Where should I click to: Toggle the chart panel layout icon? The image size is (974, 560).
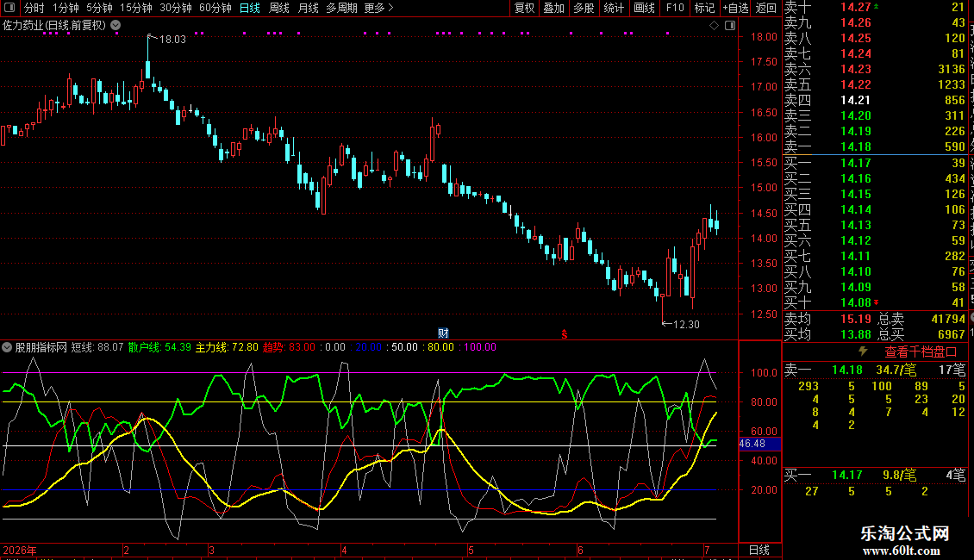click(x=730, y=26)
